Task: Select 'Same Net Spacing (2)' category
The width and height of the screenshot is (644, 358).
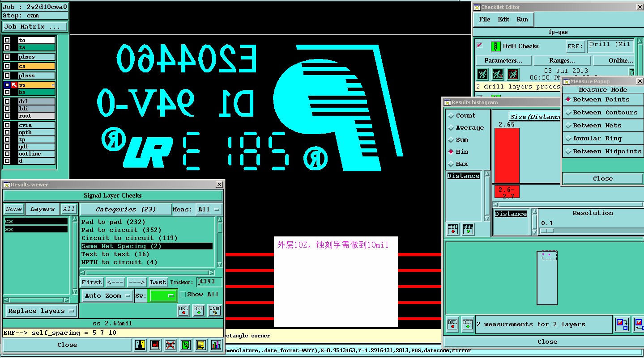Action: pos(147,246)
